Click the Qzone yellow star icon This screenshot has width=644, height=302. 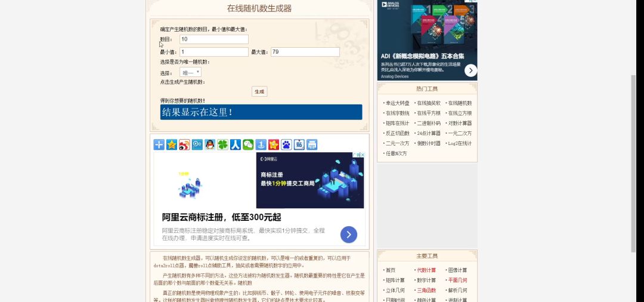172,144
